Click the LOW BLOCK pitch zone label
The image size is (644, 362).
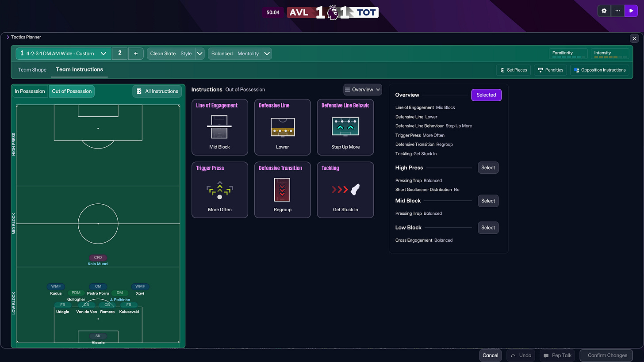point(14,303)
